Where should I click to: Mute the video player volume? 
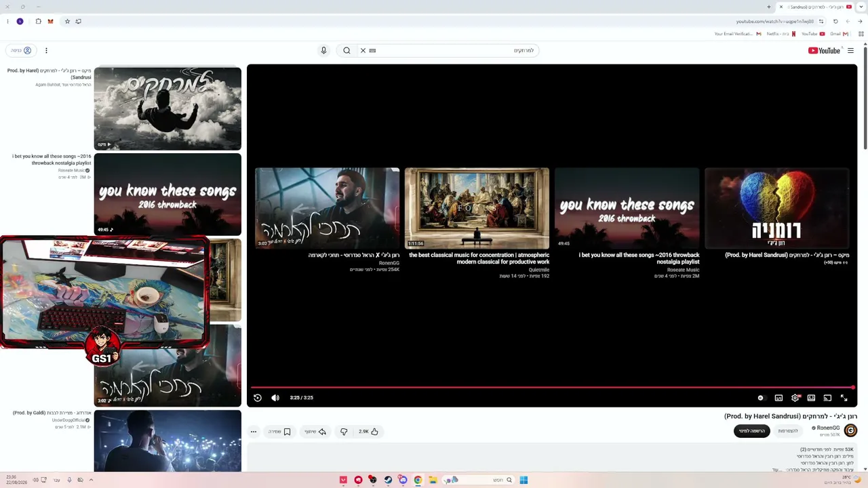pyautogui.click(x=275, y=398)
